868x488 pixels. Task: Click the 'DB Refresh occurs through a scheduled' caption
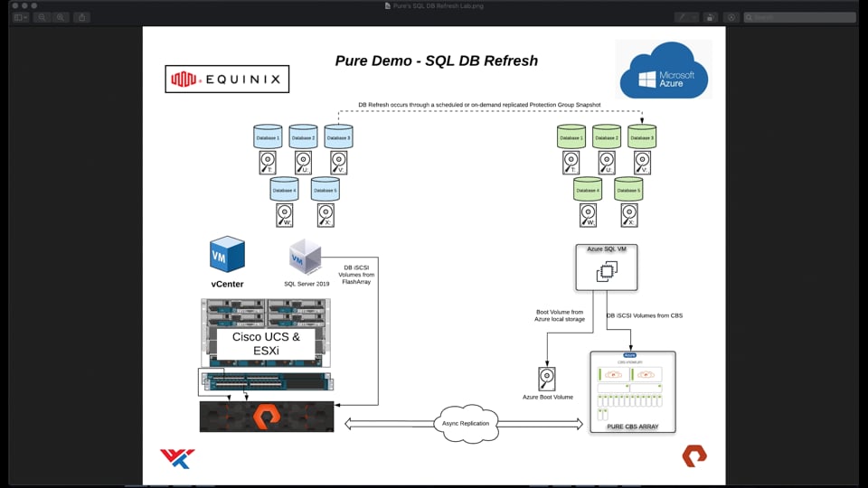[479, 105]
